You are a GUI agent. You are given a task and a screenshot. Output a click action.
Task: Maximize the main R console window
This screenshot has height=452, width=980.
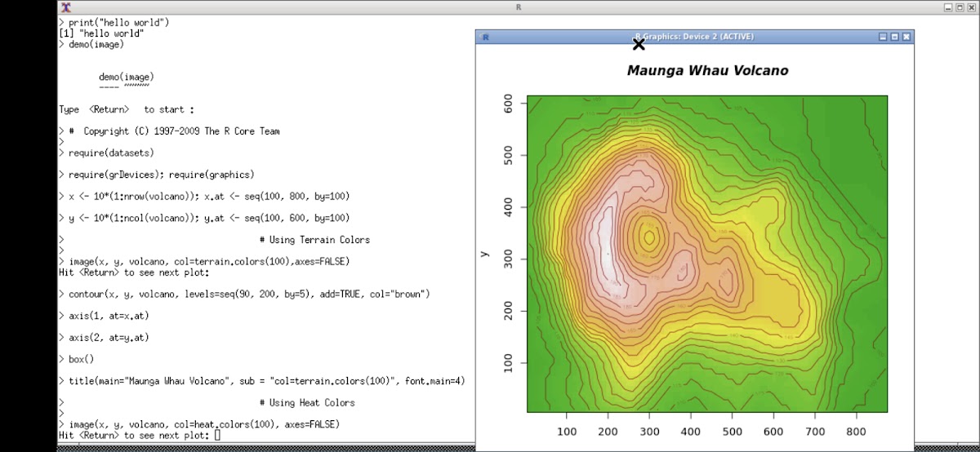[x=960, y=7]
